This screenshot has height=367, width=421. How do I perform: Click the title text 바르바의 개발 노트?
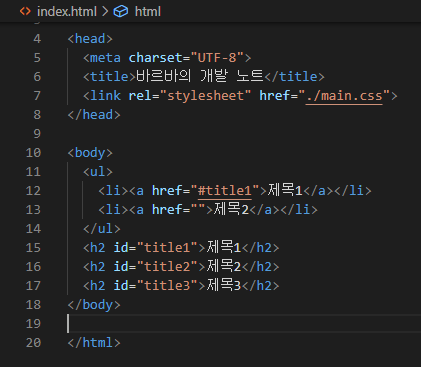pyautogui.click(x=200, y=76)
